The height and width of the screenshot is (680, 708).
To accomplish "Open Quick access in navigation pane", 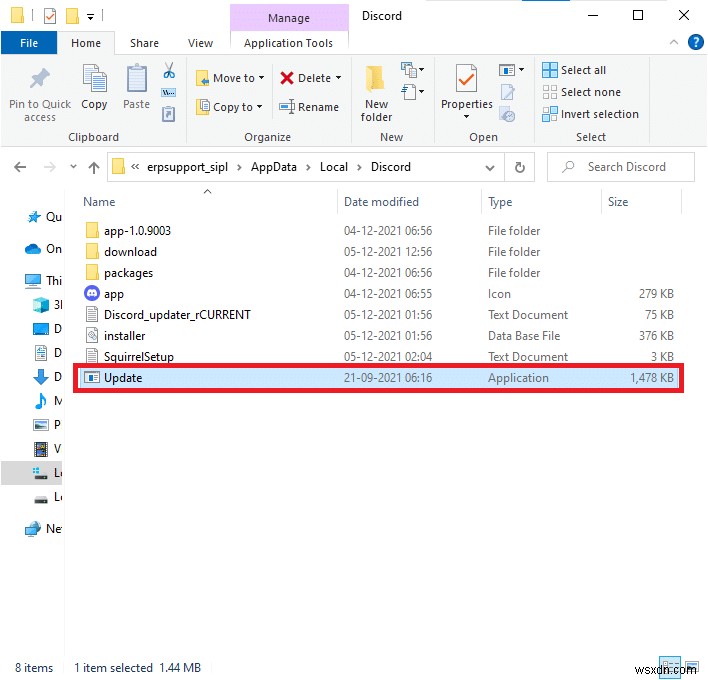I will (44, 217).
